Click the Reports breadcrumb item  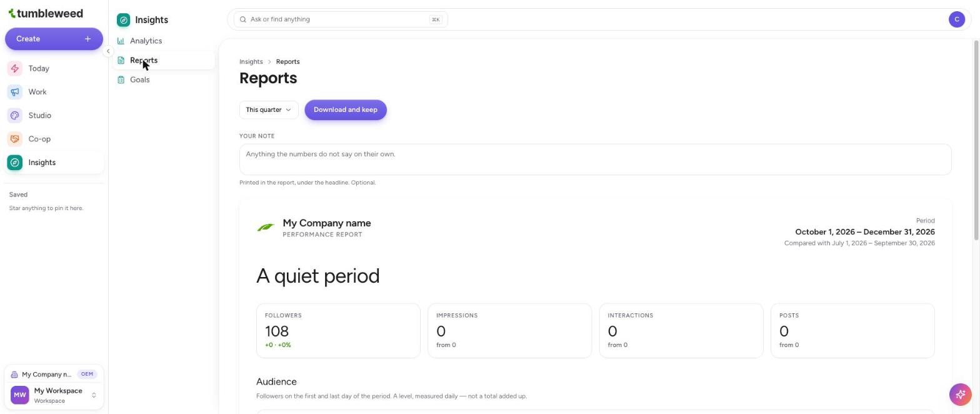[288, 62]
